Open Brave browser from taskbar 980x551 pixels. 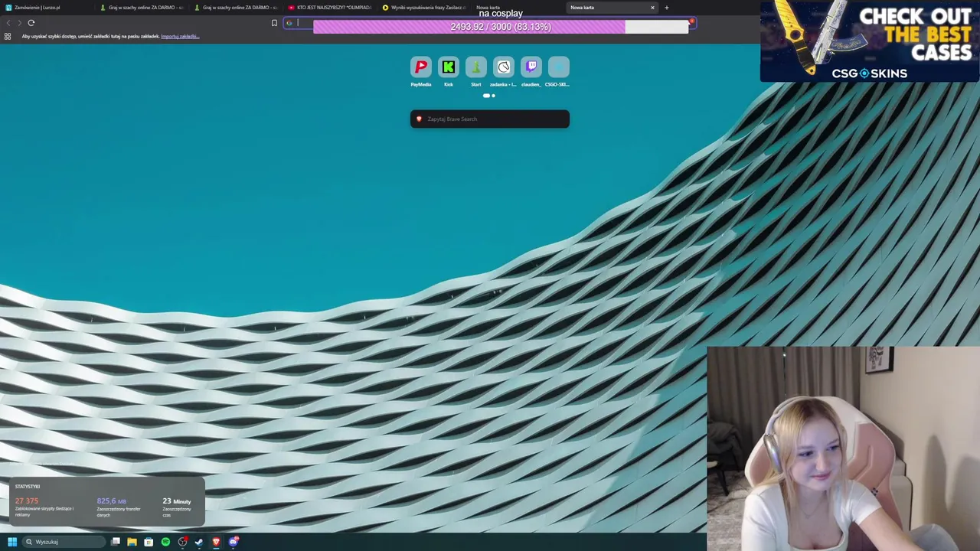216,542
